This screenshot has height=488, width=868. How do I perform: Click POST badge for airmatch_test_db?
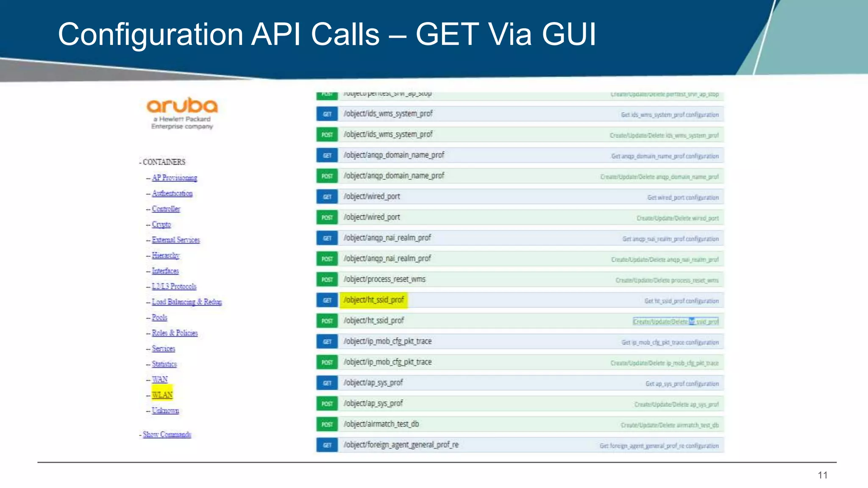(x=327, y=424)
